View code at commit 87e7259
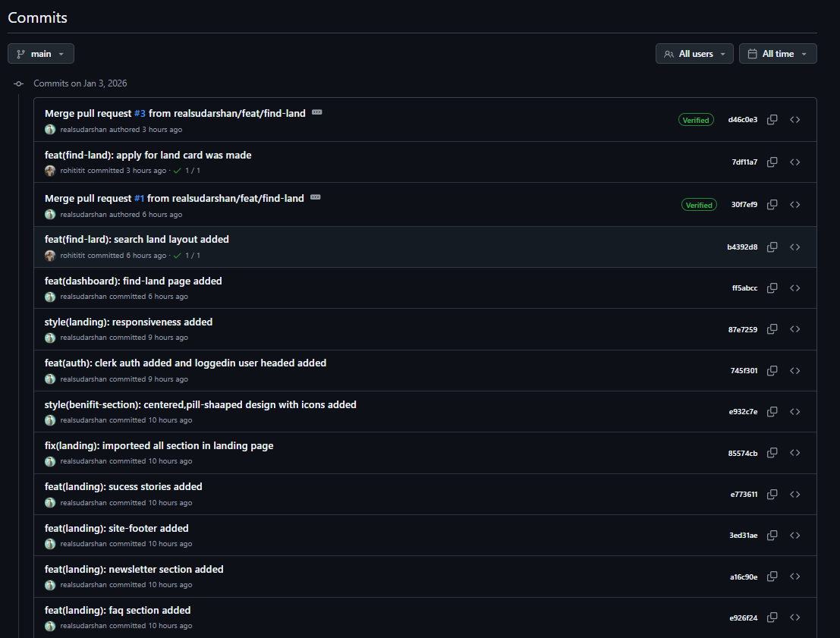The width and height of the screenshot is (840, 638). (x=794, y=328)
